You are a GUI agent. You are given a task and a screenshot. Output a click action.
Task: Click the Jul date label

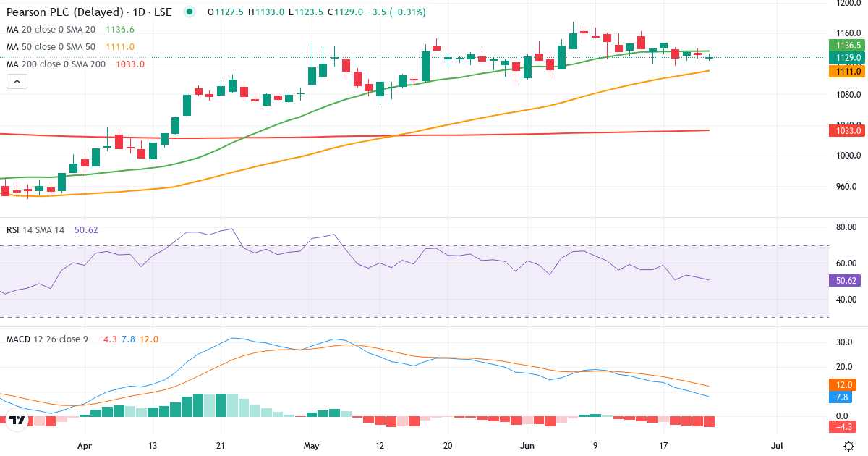[x=777, y=446]
